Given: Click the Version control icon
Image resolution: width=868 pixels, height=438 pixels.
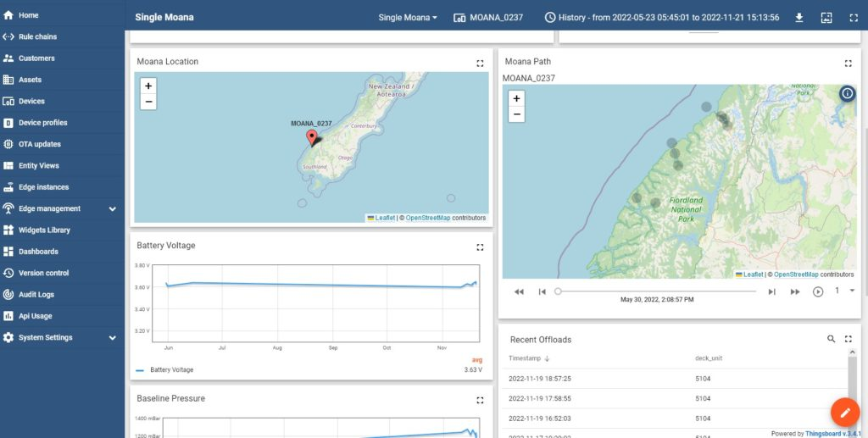Looking at the screenshot, I should pyautogui.click(x=8, y=273).
